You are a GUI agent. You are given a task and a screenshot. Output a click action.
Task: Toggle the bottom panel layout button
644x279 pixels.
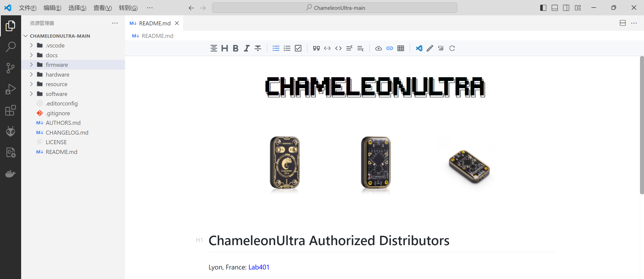[555, 8]
